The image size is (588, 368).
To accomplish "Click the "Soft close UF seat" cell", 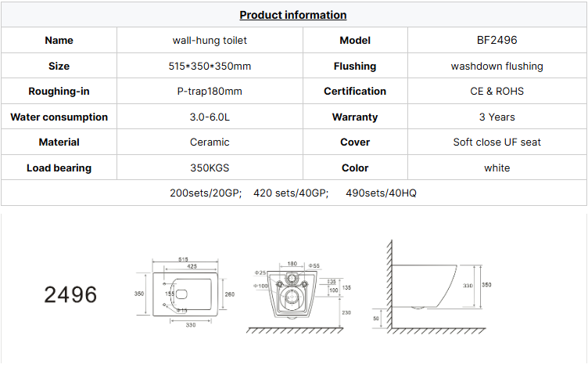I will pyautogui.click(x=497, y=143).
